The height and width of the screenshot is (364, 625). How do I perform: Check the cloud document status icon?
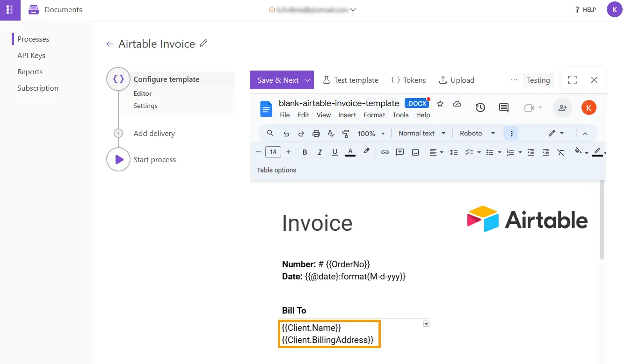457,103
